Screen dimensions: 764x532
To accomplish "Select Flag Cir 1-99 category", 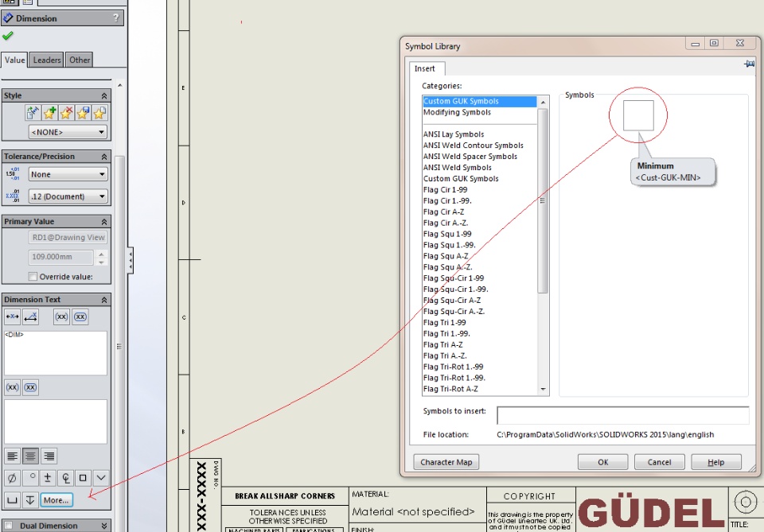I will point(446,190).
